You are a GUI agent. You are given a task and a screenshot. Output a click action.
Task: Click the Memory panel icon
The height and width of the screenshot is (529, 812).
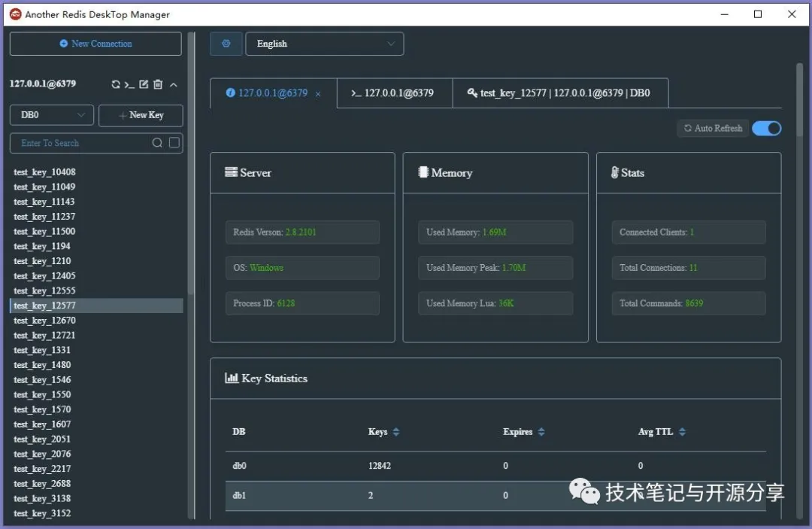point(423,172)
